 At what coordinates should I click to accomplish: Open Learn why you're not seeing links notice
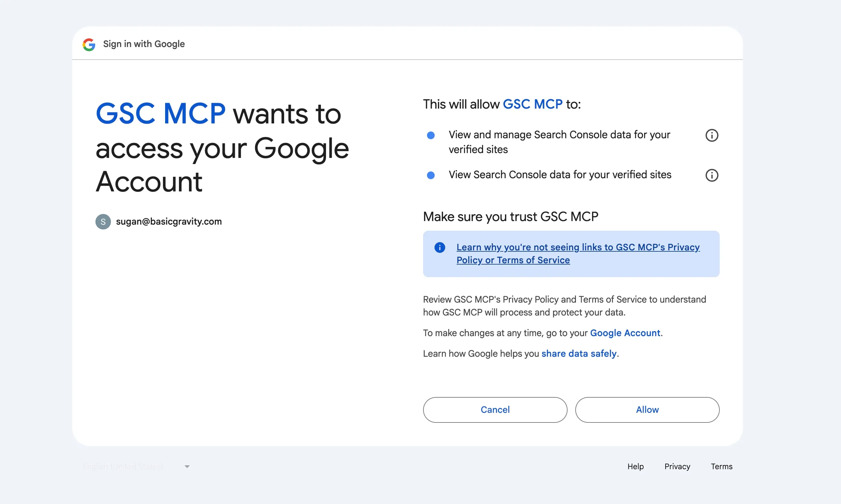pyautogui.click(x=578, y=247)
